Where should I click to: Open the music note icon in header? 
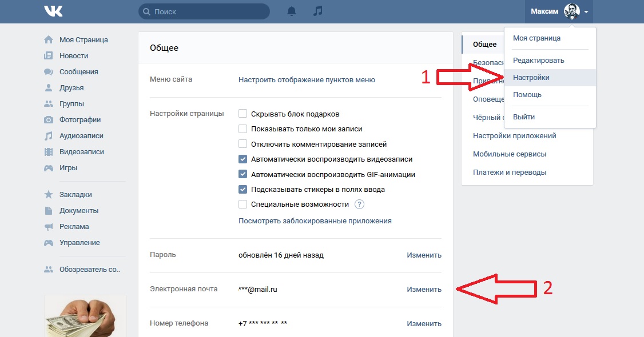[x=319, y=11]
